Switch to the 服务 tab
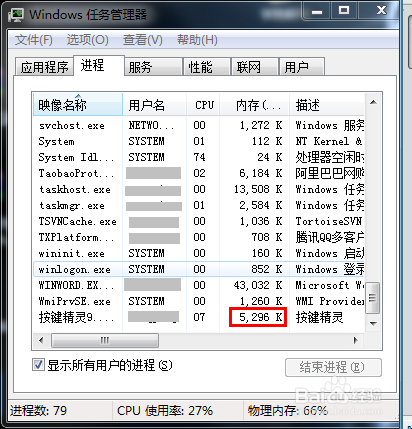The height and width of the screenshot is (429, 412). [x=154, y=67]
